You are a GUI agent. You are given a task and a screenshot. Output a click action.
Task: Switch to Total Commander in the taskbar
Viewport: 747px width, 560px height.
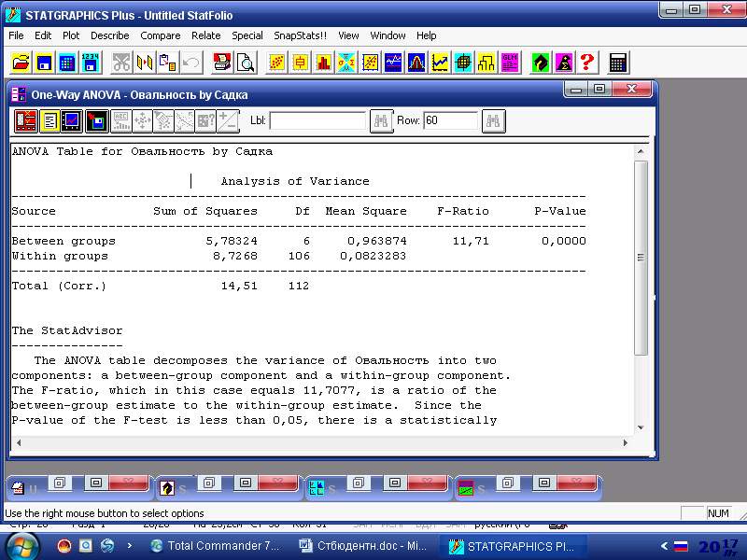(x=216, y=546)
